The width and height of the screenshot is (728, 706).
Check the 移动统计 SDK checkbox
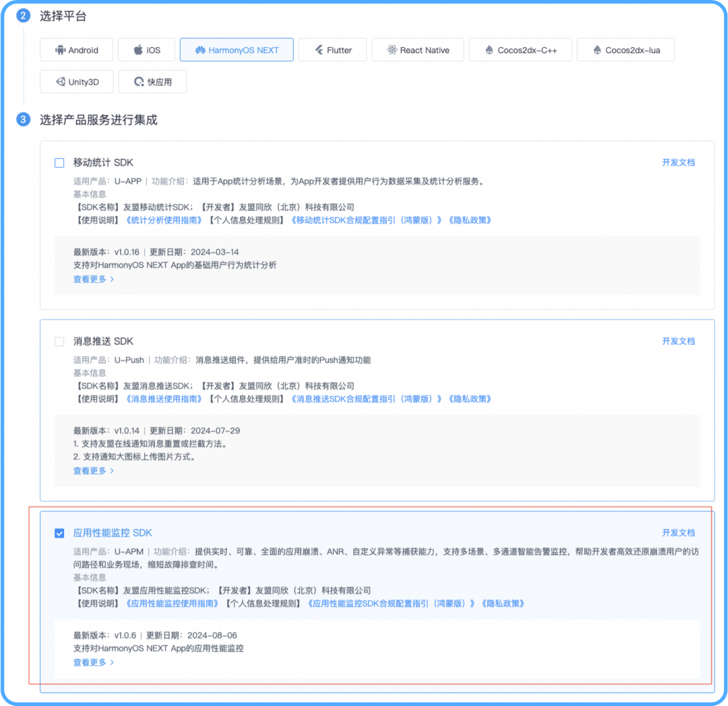(x=59, y=163)
